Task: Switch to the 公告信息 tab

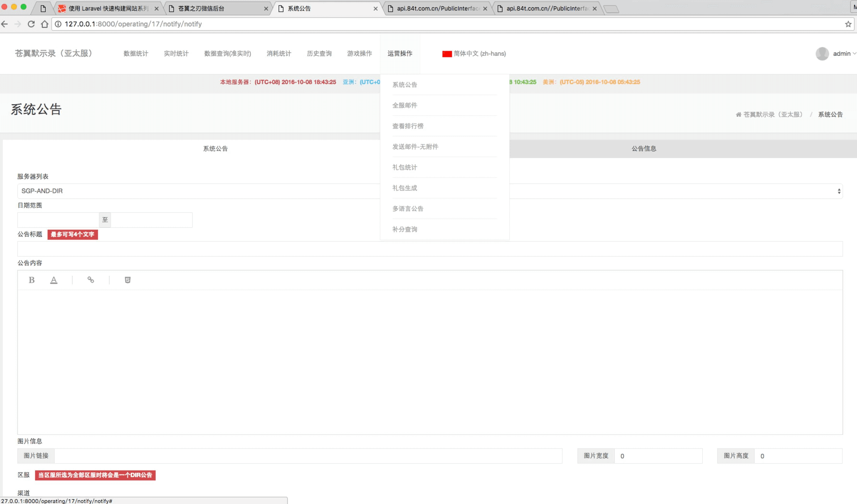Action: coord(644,149)
